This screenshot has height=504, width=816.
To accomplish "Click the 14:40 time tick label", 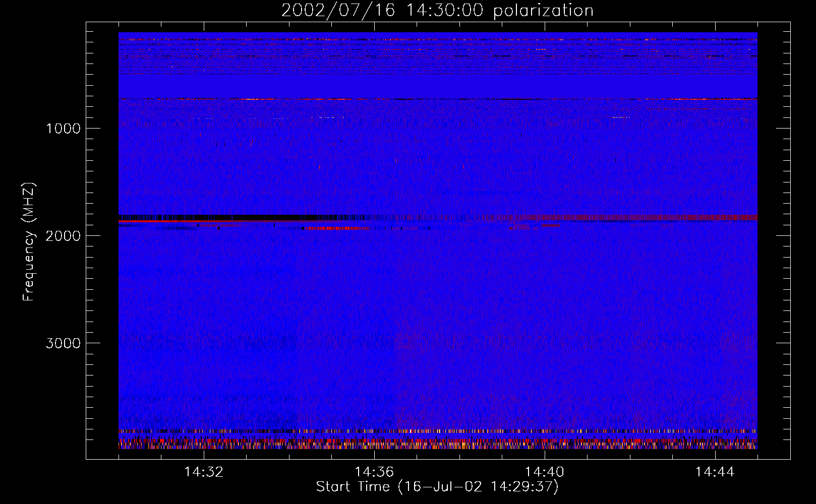I will [545, 472].
